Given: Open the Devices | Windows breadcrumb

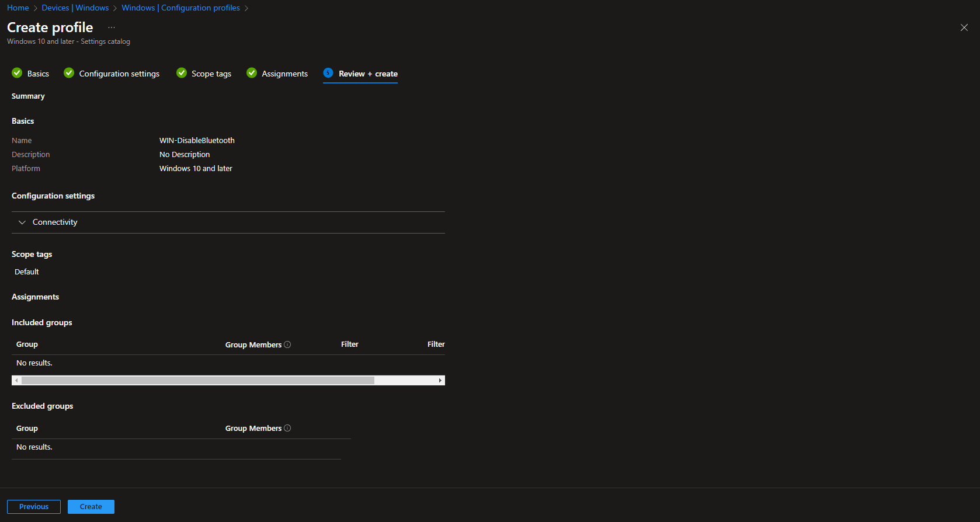Looking at the screenshot, I should tap(75, 8).
